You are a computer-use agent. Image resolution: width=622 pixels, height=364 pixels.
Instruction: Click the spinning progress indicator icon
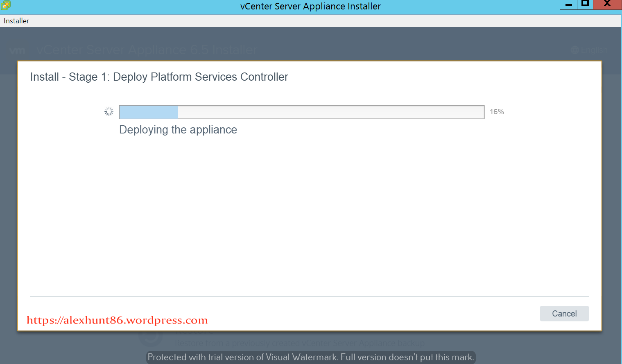pos(109,111)
